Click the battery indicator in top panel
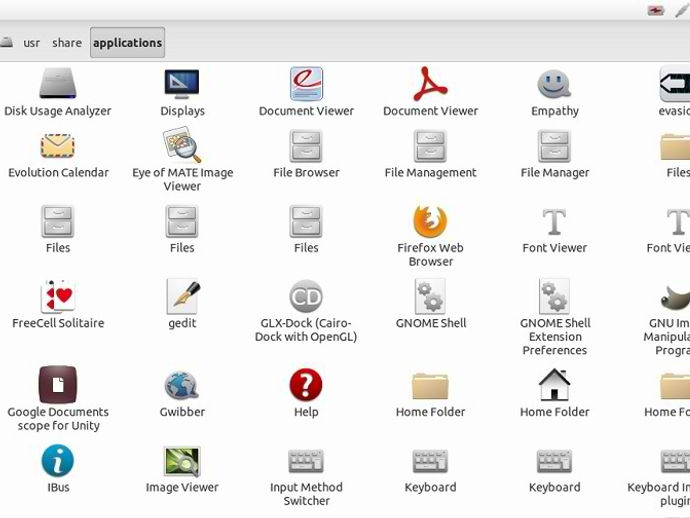Image resolution: width=690 pixels, height=518 pixels. click(656, 11)
